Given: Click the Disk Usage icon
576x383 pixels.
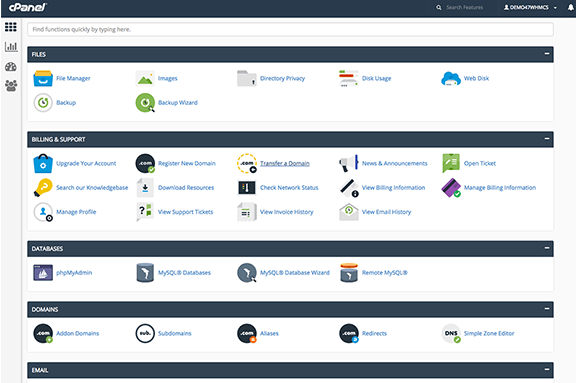Looking at the screenshot, I should (x=349, y=78).
